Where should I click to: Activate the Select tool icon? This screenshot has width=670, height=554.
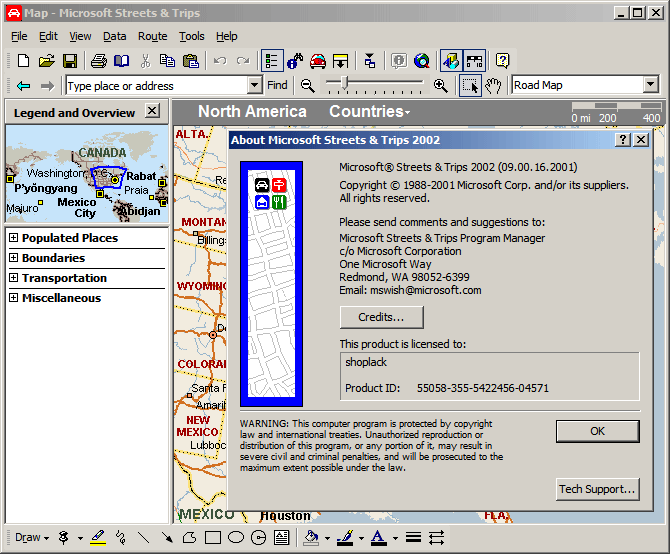tap(470, 86)
